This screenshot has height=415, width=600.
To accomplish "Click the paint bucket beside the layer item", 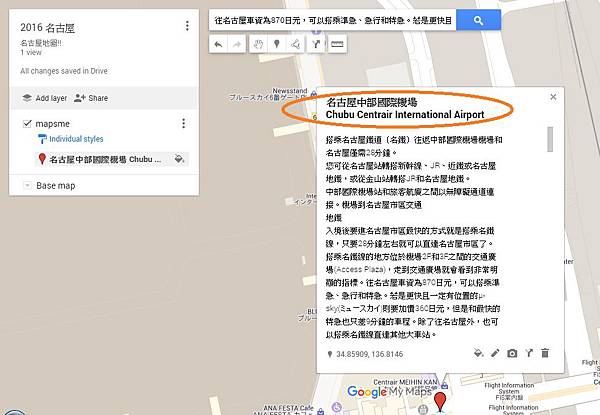I will tap(179, 159).
